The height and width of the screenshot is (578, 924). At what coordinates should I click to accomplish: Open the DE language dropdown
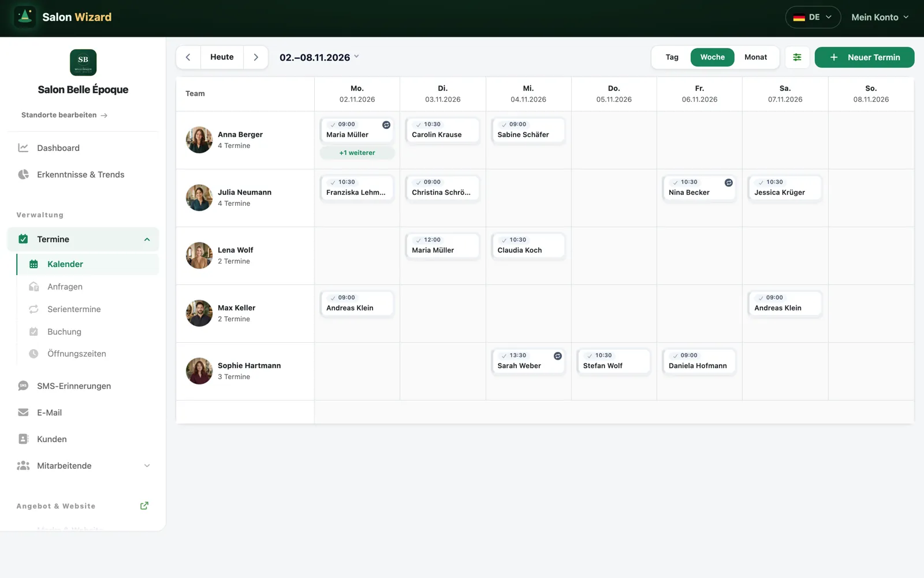click(813, 17)
